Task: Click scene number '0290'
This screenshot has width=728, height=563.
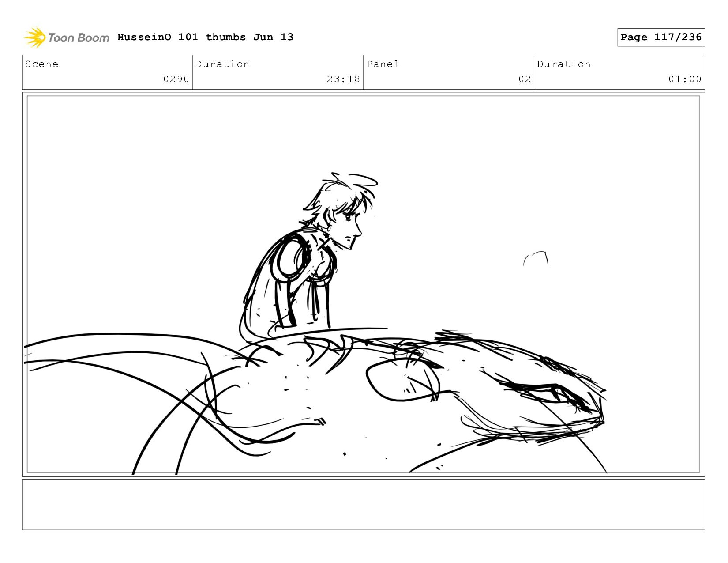Action: pyautogui.click(x=176, y=79)
